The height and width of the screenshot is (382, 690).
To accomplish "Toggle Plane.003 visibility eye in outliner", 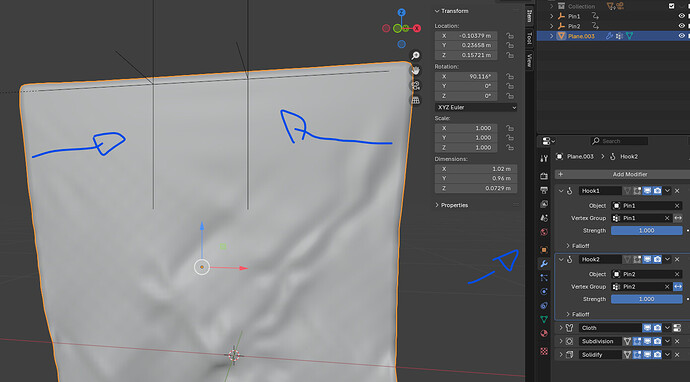I will 682,36.
